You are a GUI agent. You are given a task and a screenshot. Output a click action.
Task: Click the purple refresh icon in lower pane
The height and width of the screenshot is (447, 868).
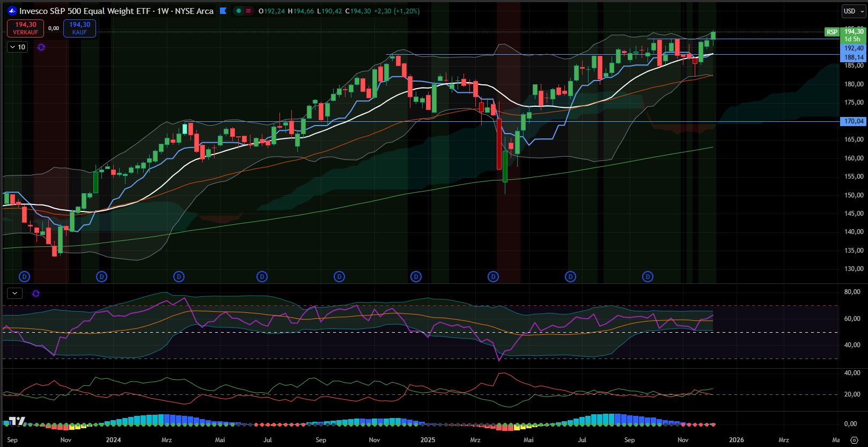36,294
